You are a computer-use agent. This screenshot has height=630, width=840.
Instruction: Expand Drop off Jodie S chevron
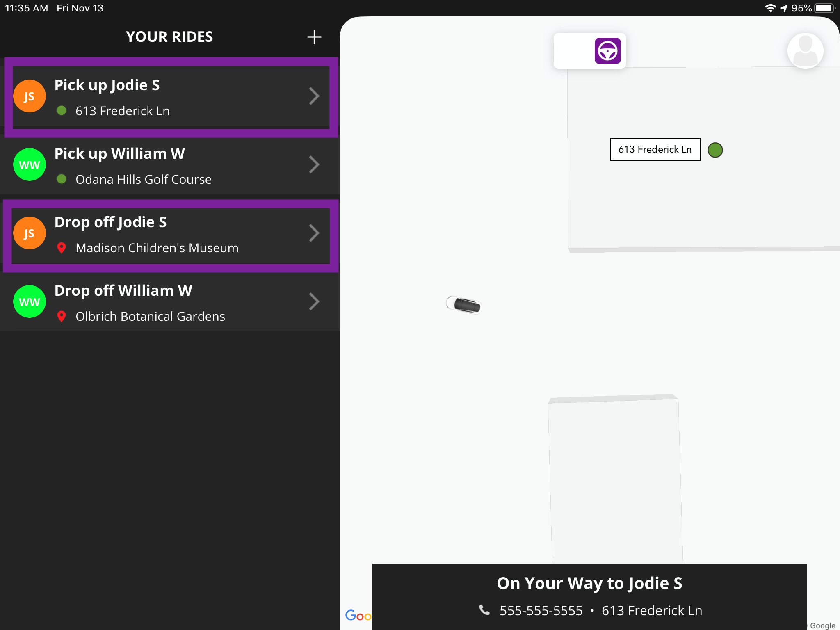click(x=314, y=233)
